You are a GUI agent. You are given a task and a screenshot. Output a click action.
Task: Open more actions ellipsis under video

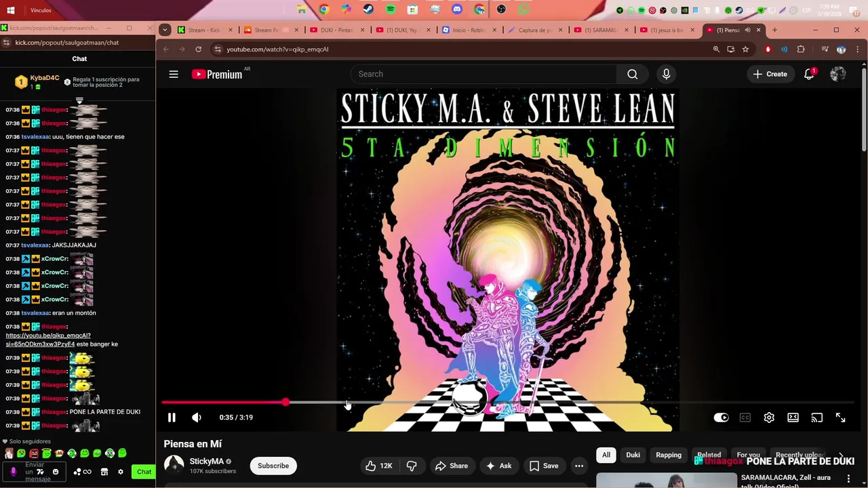tap(579, 466)
